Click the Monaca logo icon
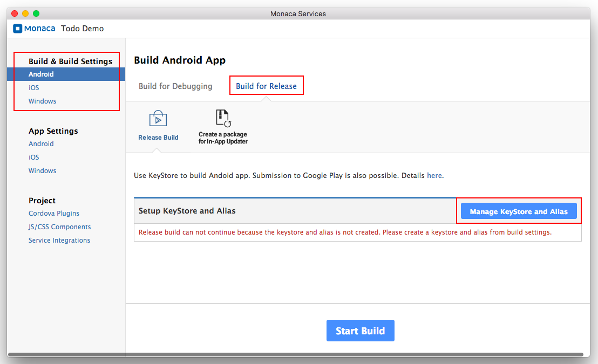598x364 pixels. (18, 29)
